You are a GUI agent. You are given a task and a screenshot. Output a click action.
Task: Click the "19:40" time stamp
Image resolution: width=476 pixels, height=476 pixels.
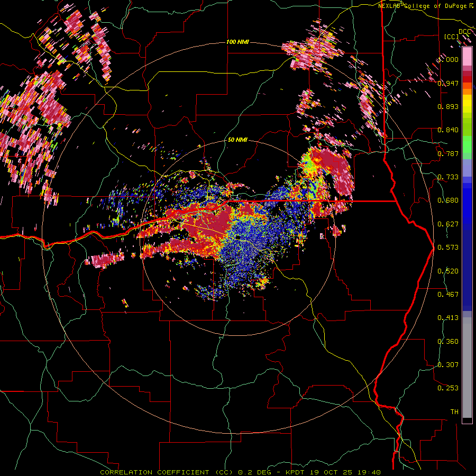(x=369, y=472)
